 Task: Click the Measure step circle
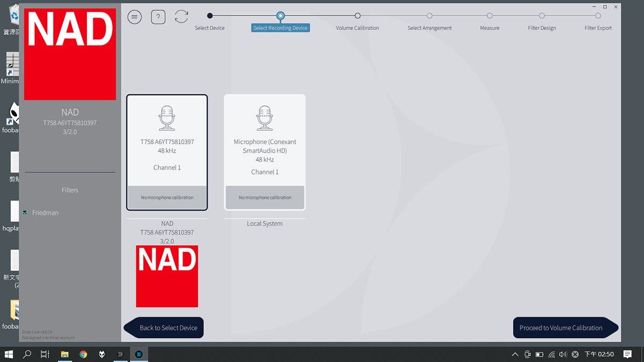(489, 16)
